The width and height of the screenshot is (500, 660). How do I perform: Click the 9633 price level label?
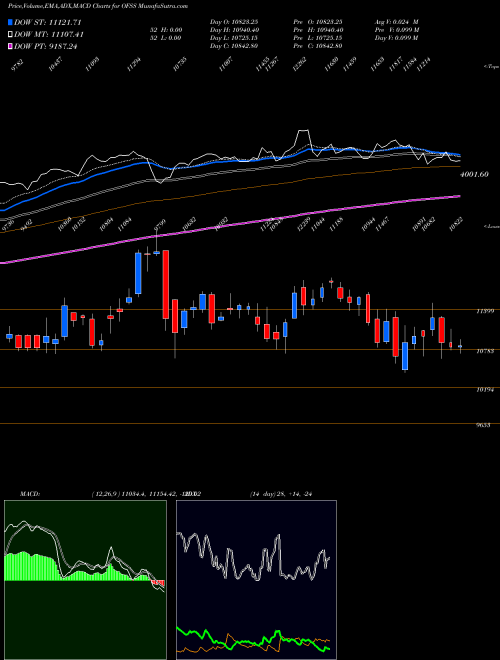[483, 426]
